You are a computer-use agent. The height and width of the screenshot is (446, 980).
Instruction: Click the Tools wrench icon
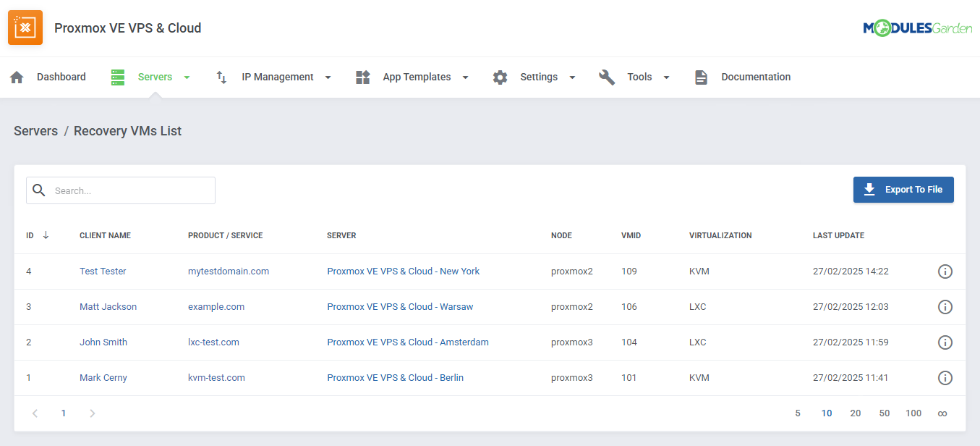click(606, 77)
